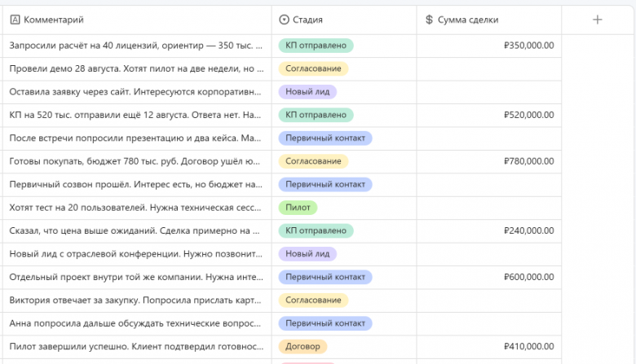Image resolution: width=636 pixels, height=364 pixels.
Task: Select the comment 'Пилот завершили успешно'
Action: pos(137,347)
